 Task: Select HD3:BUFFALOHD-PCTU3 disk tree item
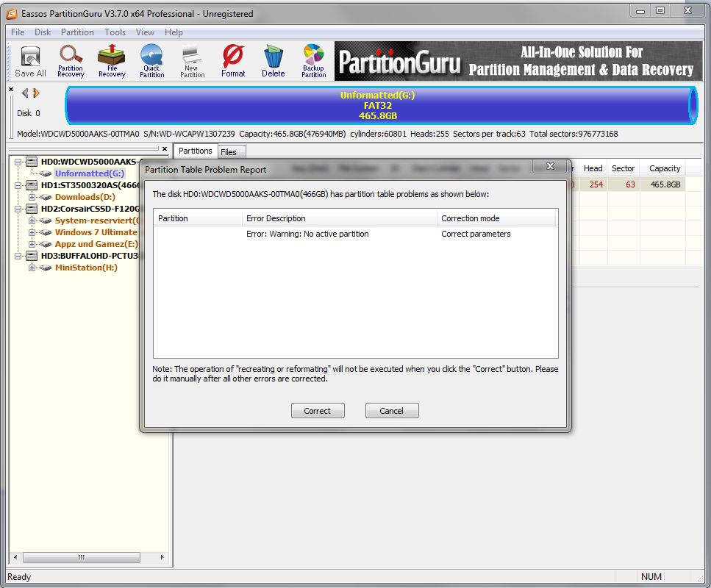pos(89,256)
